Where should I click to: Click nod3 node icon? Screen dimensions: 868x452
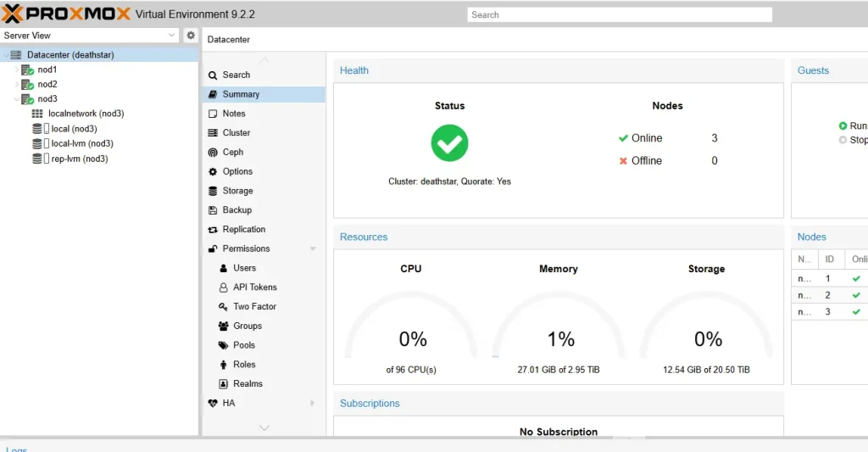click(27, 99)
